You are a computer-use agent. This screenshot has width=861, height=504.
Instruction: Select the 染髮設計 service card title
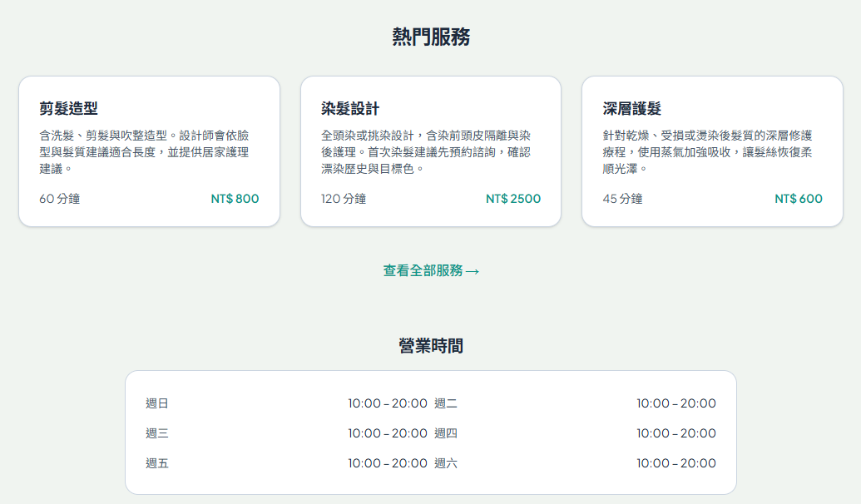click(x=350, y=109)
